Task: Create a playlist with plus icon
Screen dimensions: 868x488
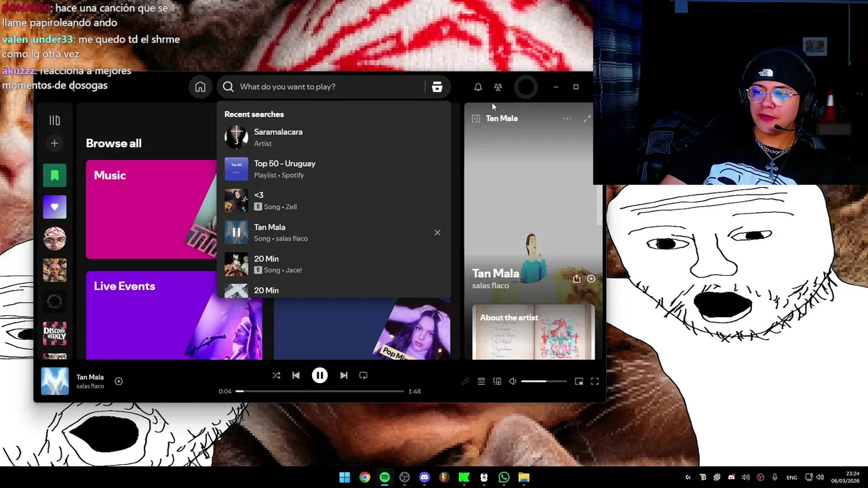Action: point(55,143)
